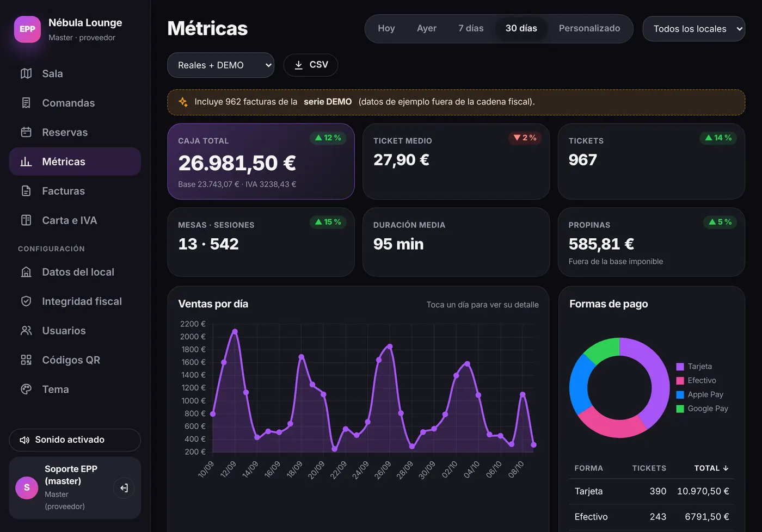Screen dimensions: 762x532
Task: Select the Ayer time range
Action: (427, 28)
